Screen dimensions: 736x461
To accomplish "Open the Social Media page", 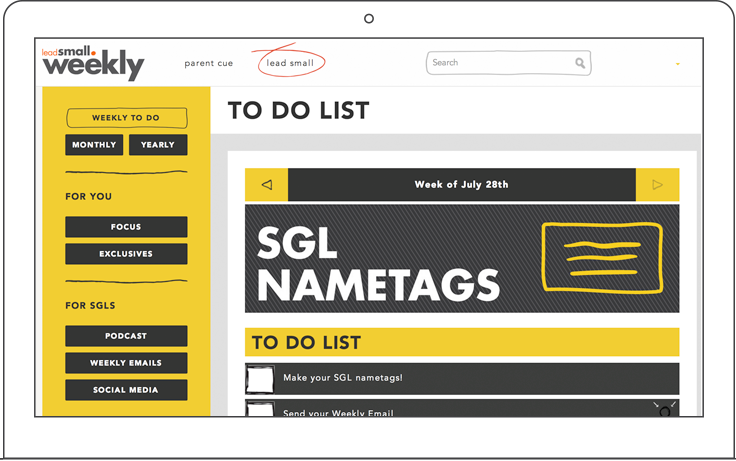I will pyautogui.click(x=126, y=390).
